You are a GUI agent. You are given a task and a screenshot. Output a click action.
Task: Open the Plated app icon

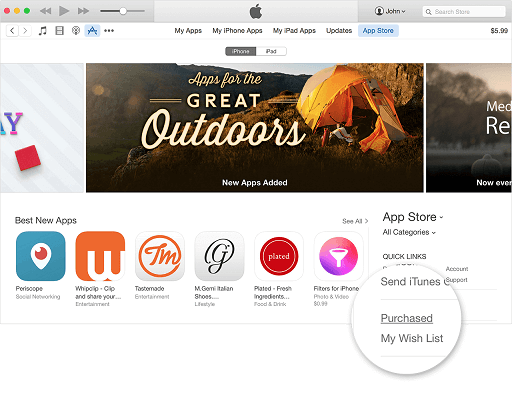(x=279, y=256)
